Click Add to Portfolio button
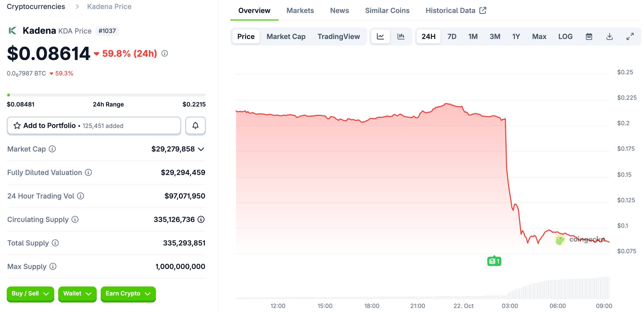 coord(94,126)
